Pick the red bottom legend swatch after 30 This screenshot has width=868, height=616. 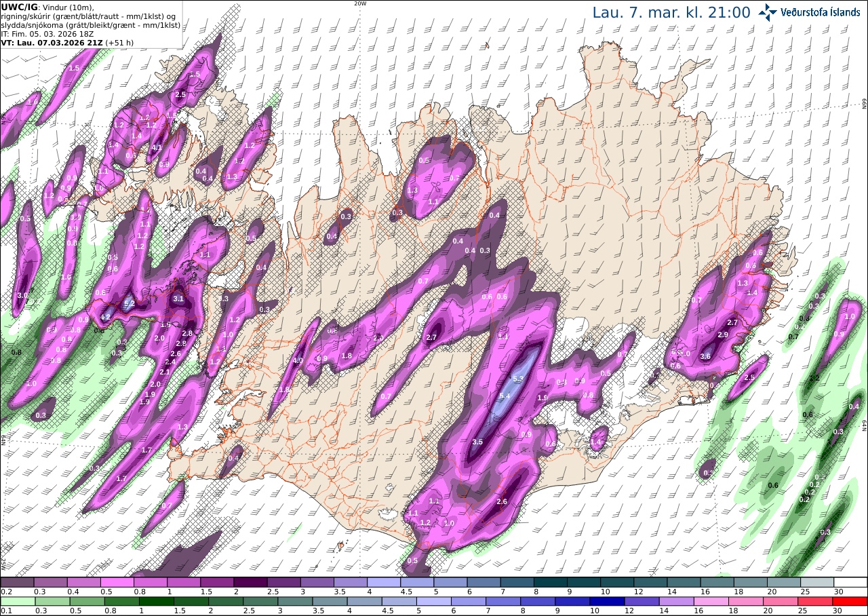coord(850,601)
